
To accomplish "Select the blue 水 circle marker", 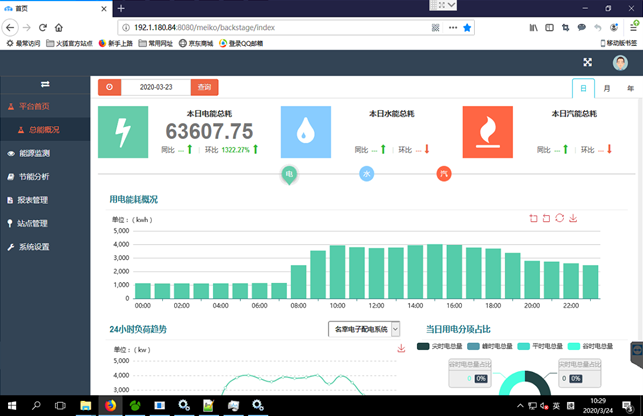I will 367,174.
